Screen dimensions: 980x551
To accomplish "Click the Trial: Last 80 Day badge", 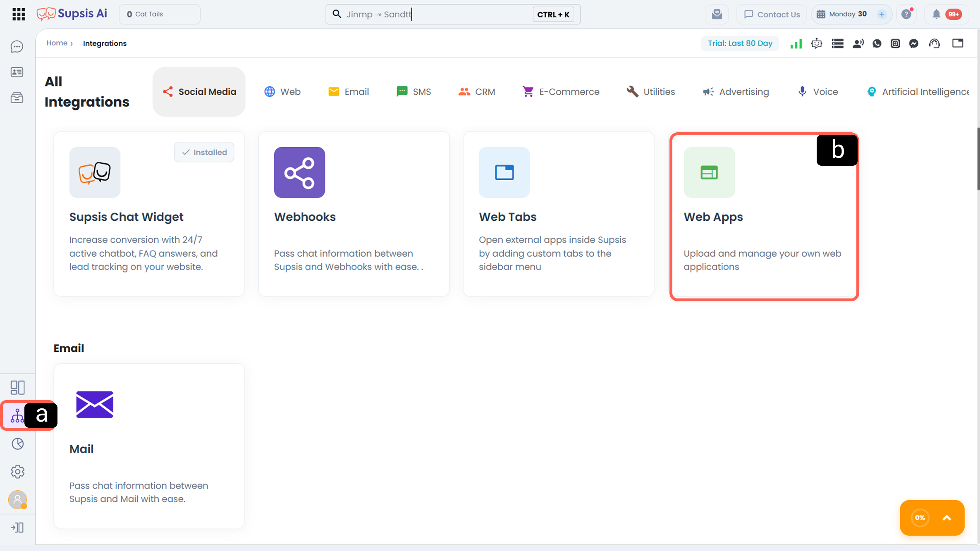I will point(740,43).
